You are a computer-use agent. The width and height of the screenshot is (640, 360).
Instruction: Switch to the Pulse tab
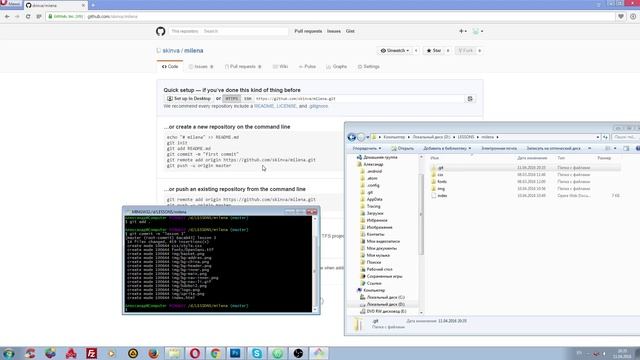pyautogui.click(x=307, y=67)
